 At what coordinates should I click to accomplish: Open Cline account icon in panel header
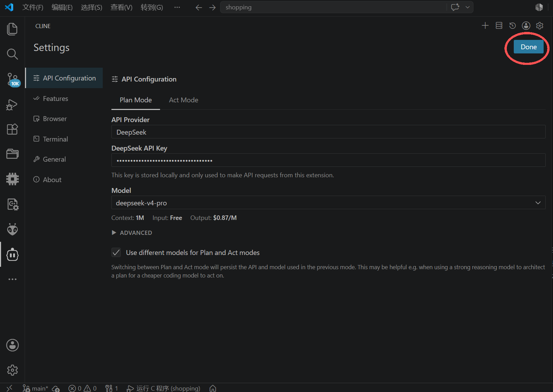click(526, 26)
